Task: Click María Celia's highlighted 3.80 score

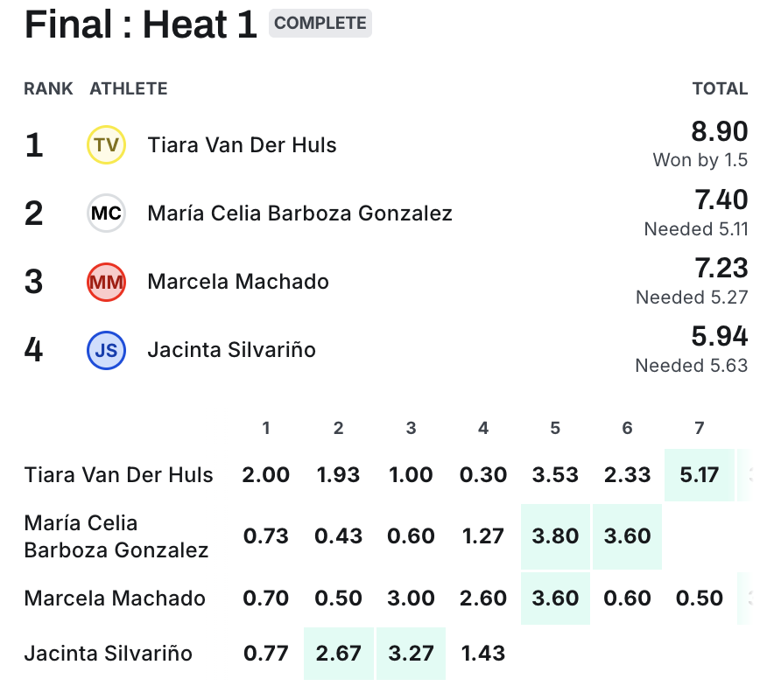Action: [x=555, y=536]
